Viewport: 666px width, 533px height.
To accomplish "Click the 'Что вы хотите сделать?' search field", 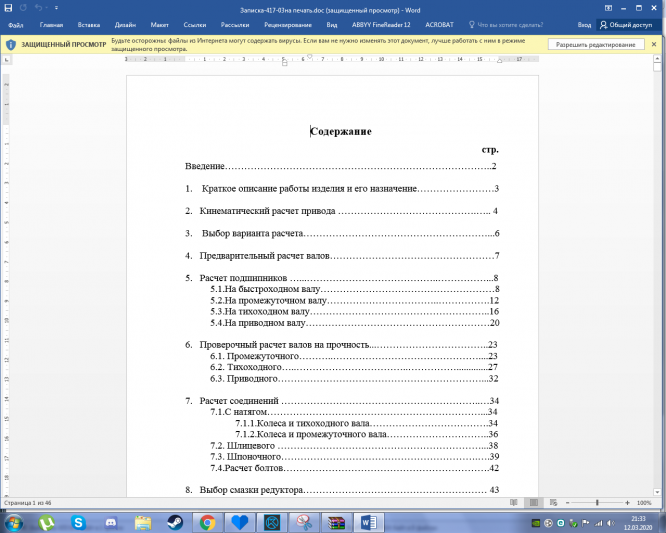I will coord(505,25).
